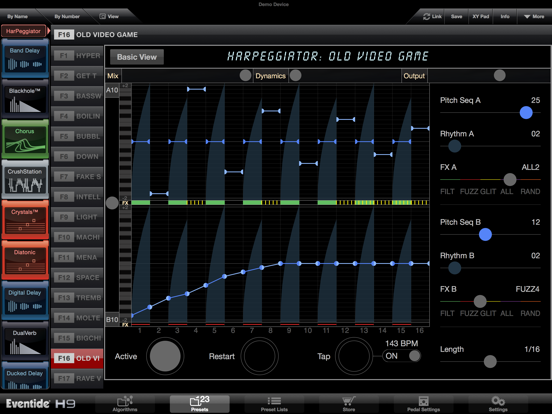Click the Mix slider knob
The image size is (552, 414).
click(x=245, y=75)
